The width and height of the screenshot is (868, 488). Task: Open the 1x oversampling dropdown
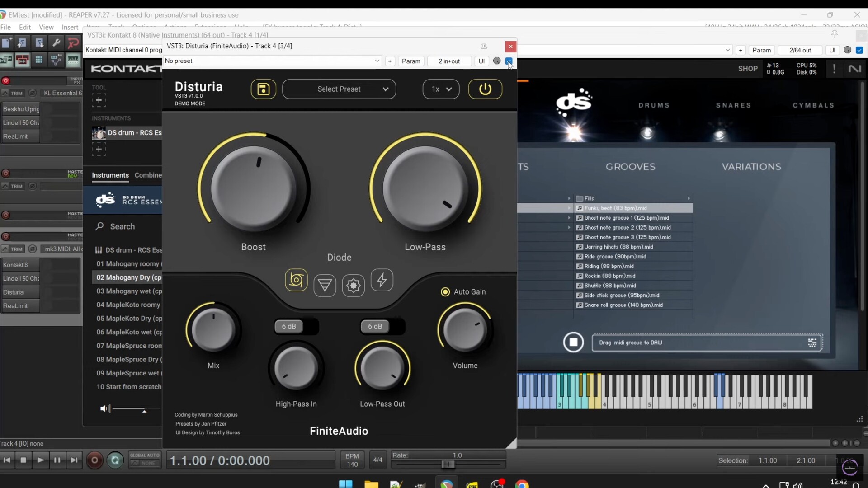[x=441, y=89]
